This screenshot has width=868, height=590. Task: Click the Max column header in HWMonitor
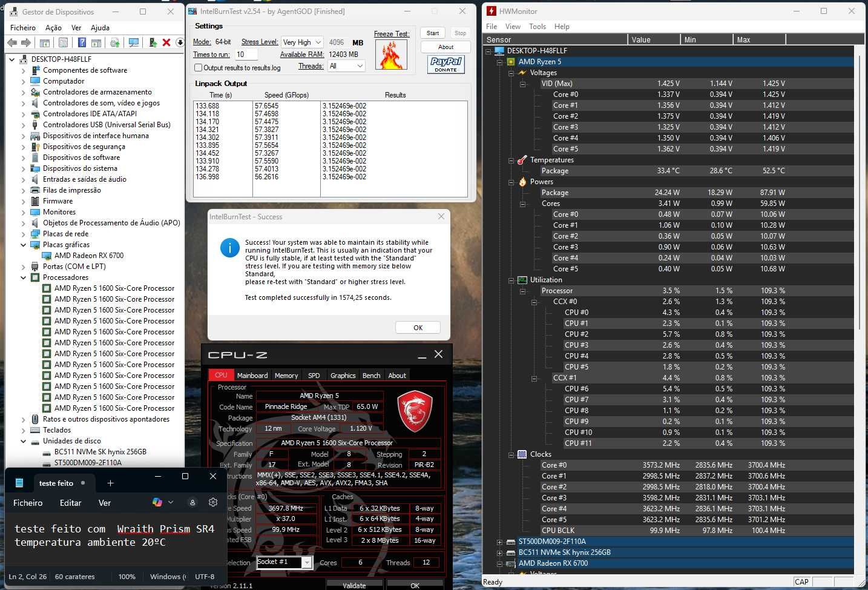click(760, 39)
